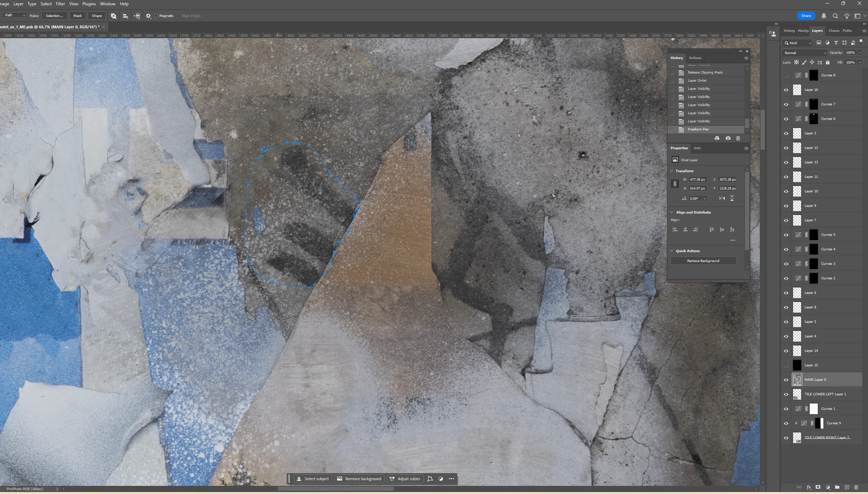Click the trash icon in History panel
868x494 pixels.
click(738, 138)
